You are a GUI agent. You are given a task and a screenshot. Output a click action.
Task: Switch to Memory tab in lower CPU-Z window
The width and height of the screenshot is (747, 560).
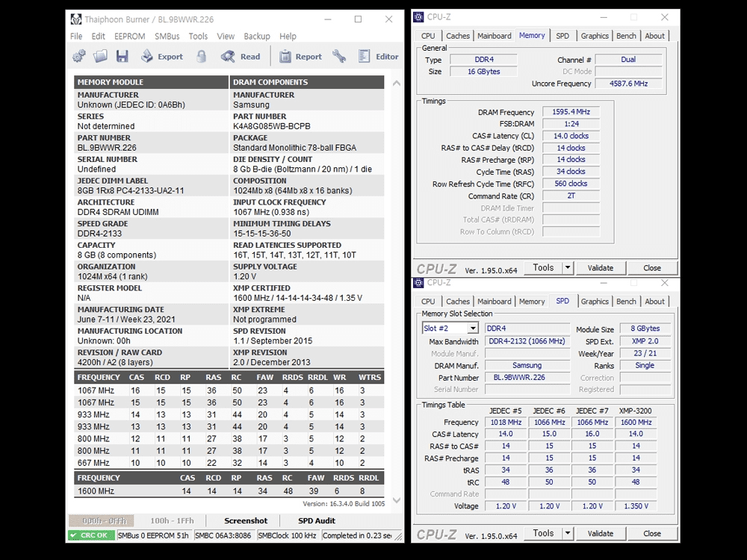coord(532,302)
